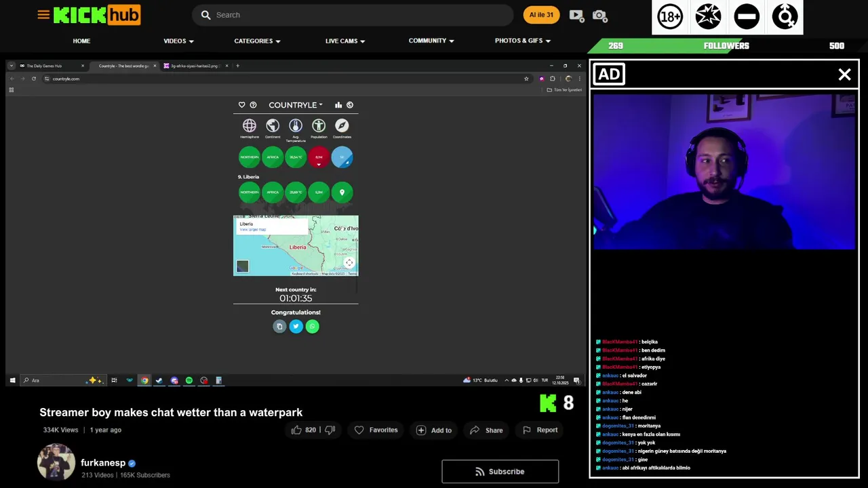Click the orange 'Al ile 31' button
Viewport: 868px width, 488px height.
tap(541, 15)
